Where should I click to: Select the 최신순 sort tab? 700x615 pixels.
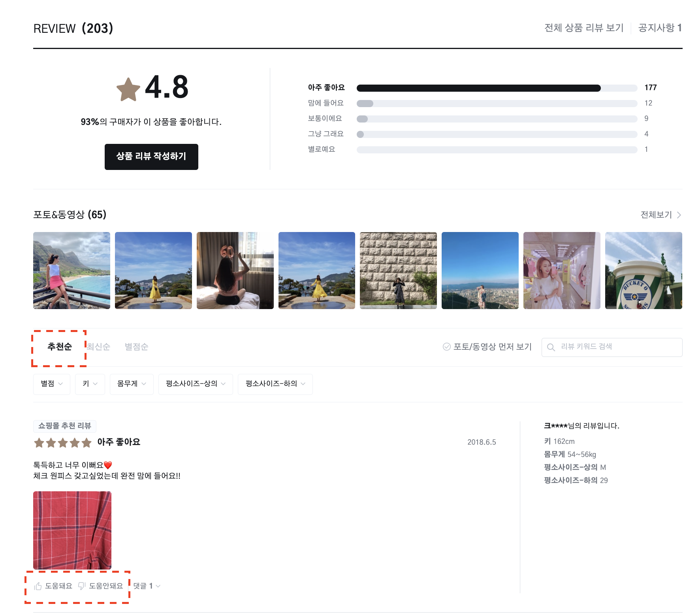pyautogui.click(x=98, y=347)
